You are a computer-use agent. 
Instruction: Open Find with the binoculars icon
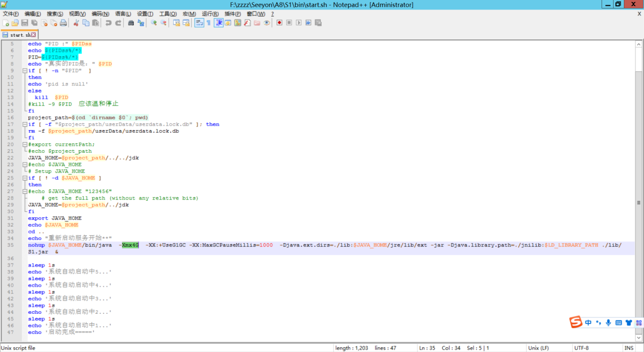131,23
